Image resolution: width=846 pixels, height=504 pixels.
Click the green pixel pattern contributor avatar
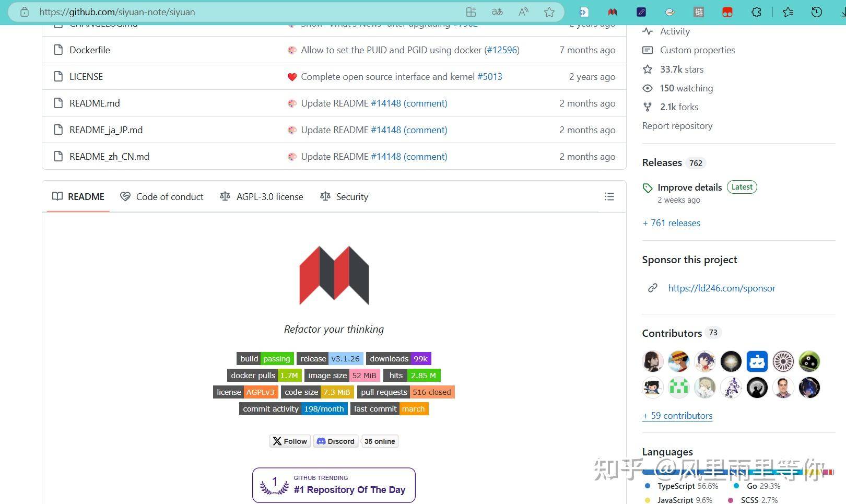[x=679, y=387]
